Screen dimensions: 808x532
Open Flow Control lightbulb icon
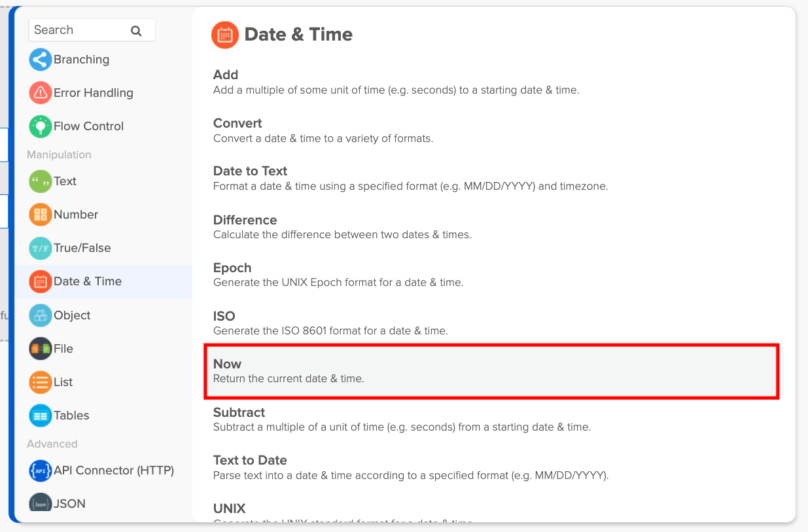40,126
